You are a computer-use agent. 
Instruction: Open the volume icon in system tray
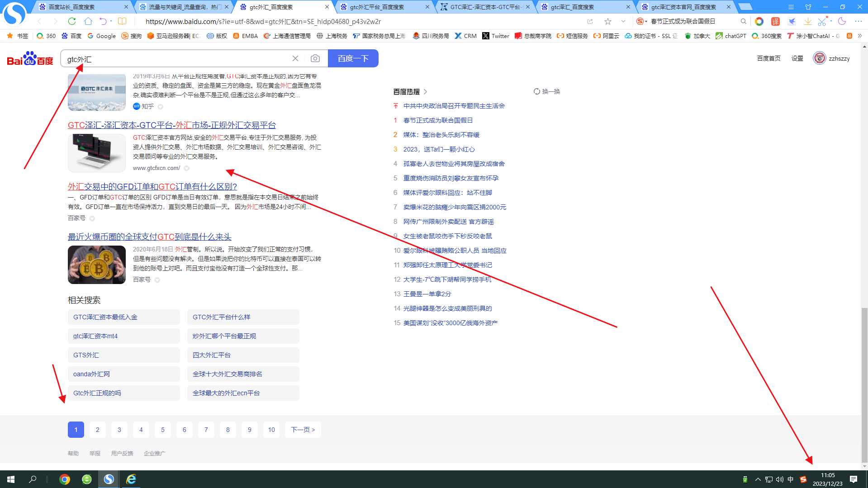(x=779, y=479)
